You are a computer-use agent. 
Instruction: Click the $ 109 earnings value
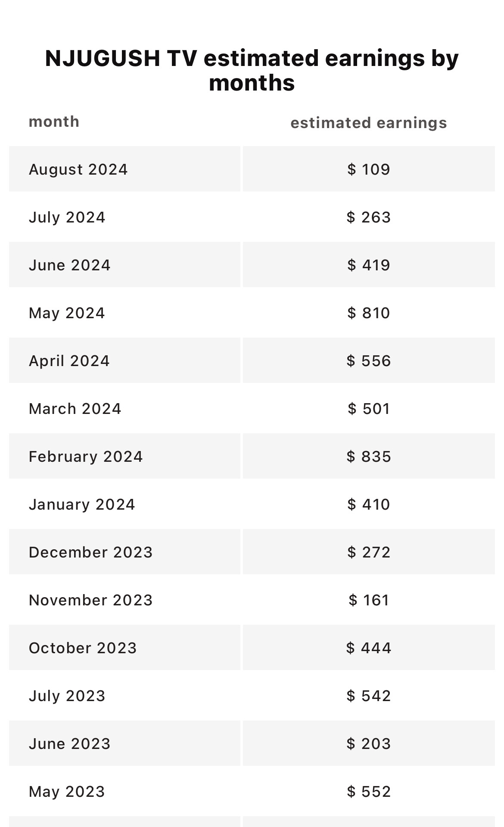click(368, 169)
